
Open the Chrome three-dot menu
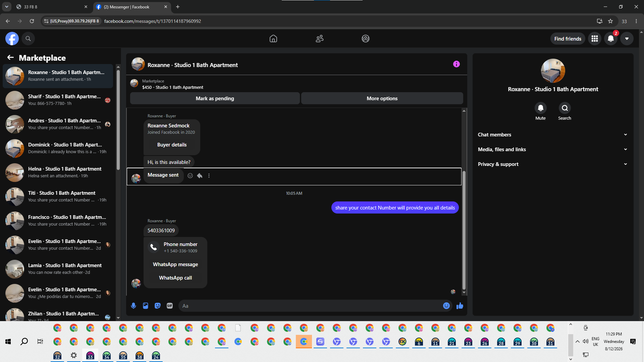tap(636, 21)
